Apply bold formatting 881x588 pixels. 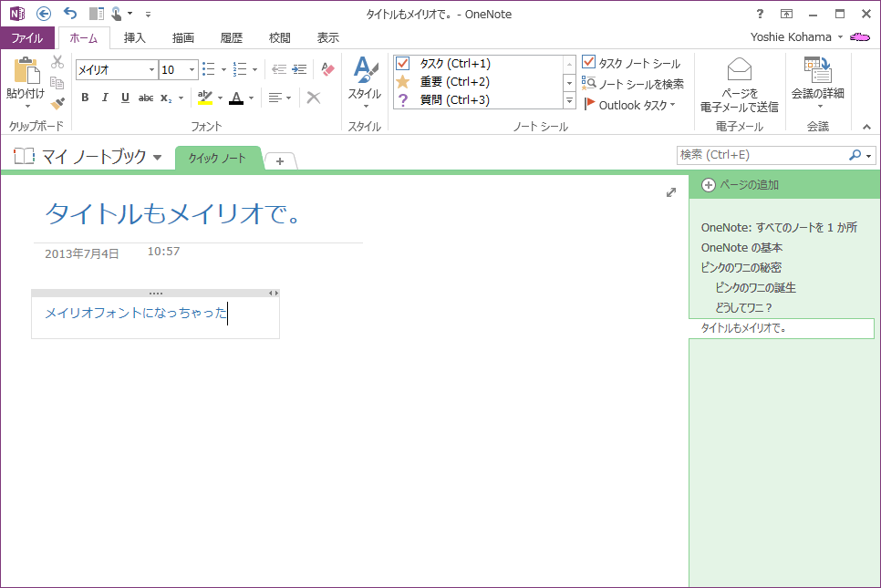(x=85, y=98)
